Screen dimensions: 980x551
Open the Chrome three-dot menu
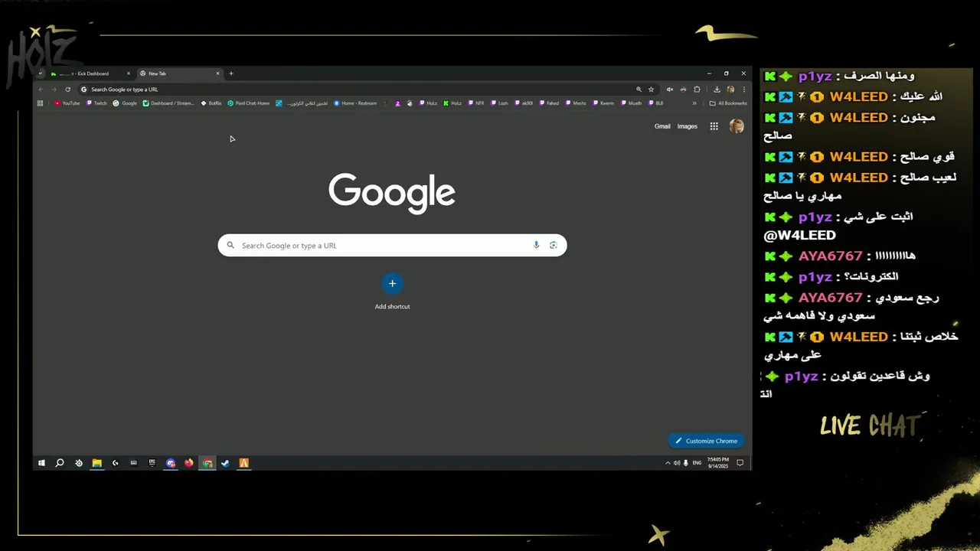(x=743, y=90)
